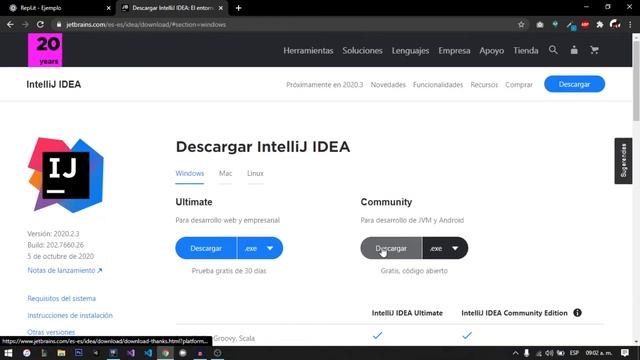Download Community edition with Descargar button

point(391,248)
